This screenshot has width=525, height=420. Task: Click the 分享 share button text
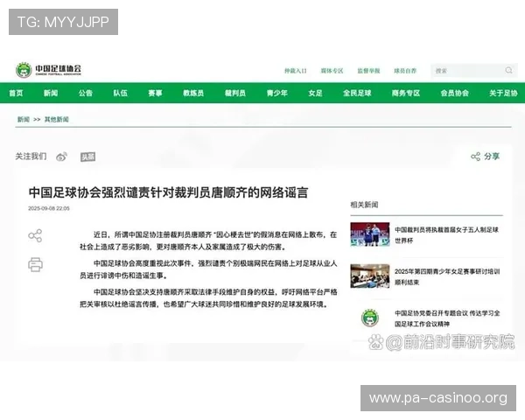point(492,157)
